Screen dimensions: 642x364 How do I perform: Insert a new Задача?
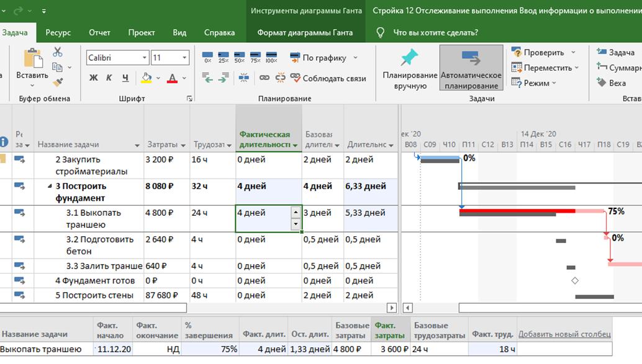[x=616, y=52]
